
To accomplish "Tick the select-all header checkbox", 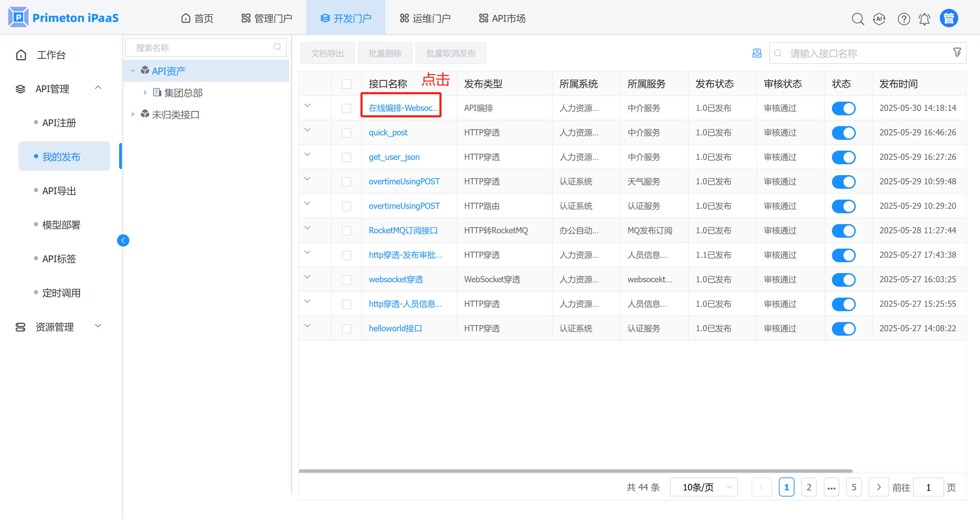I will (x=346, y=84).
